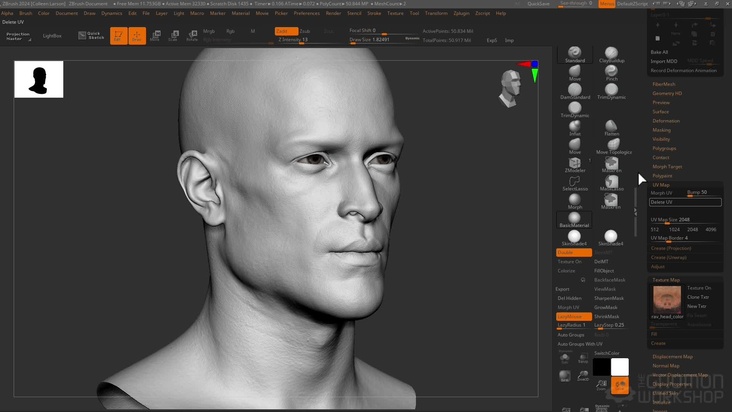
Task: Select the MaskLasso brush
Action: click(x=611, y=183)
